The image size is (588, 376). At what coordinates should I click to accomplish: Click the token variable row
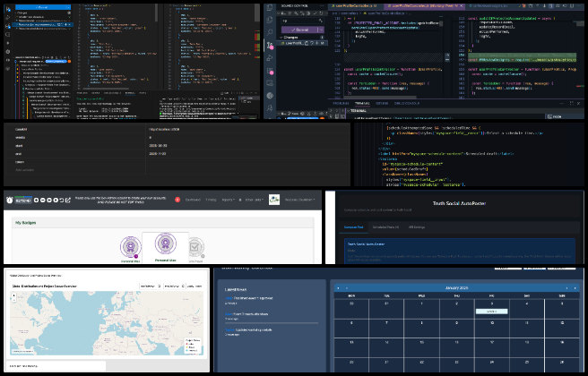(177, 162)
